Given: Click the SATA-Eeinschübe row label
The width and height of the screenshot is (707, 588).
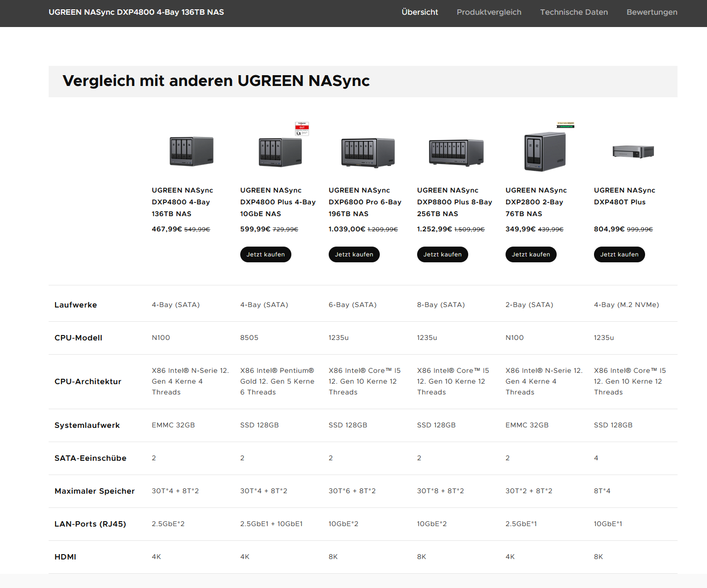Looking at the screenshot, I should (90, 458).
